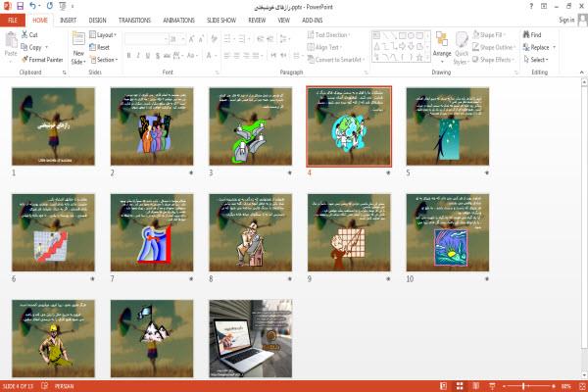Click Cut in the Clipboard group

29,35
